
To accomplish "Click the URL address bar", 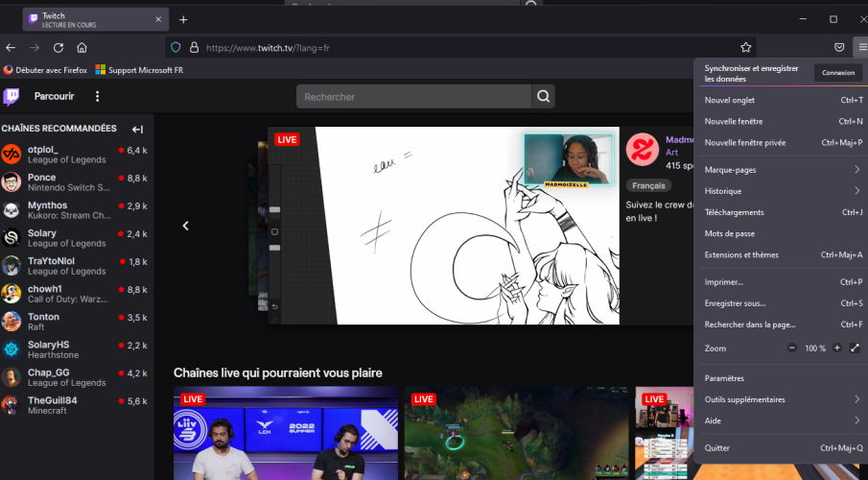I will point(459,48).
